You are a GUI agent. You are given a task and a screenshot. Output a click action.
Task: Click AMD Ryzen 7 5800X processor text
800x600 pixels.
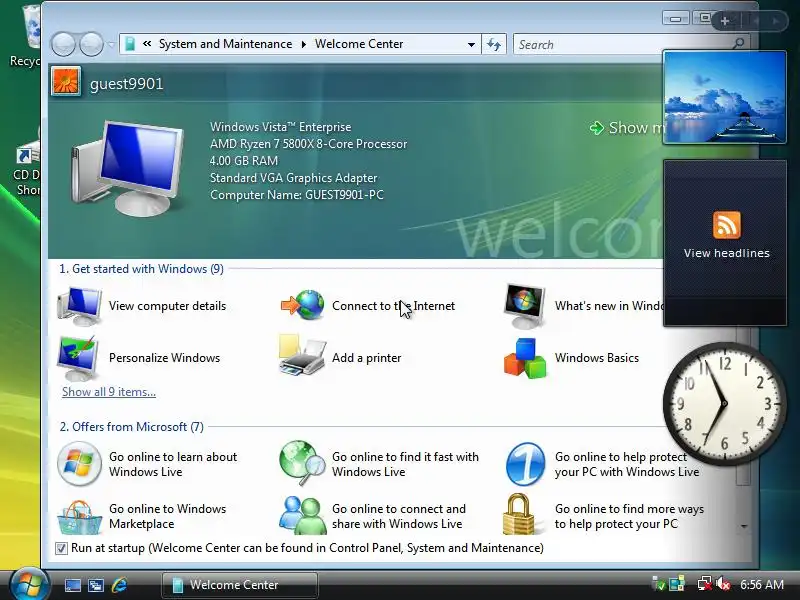coord(308,144)
